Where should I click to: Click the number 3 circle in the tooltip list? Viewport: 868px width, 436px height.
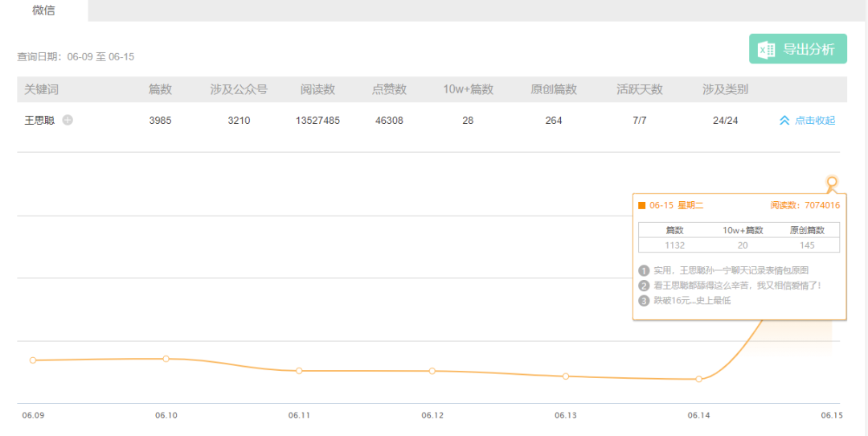(x=644, y=301)
